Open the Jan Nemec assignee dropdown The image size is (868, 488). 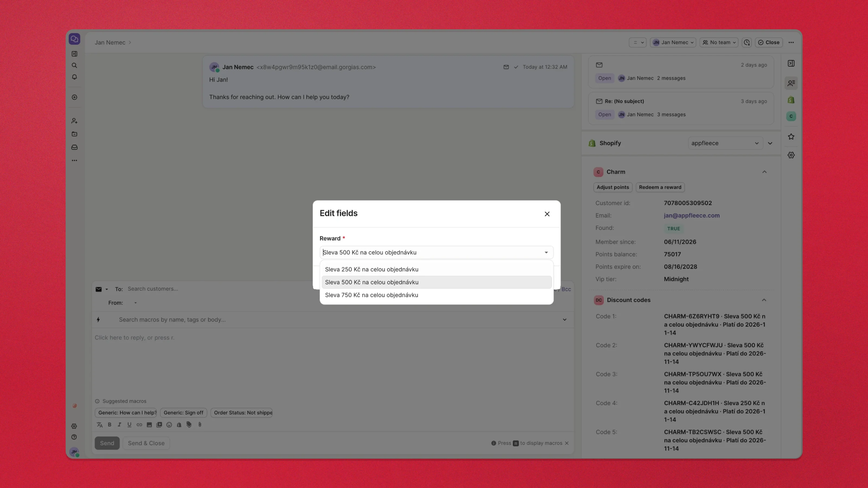point(673,43)
